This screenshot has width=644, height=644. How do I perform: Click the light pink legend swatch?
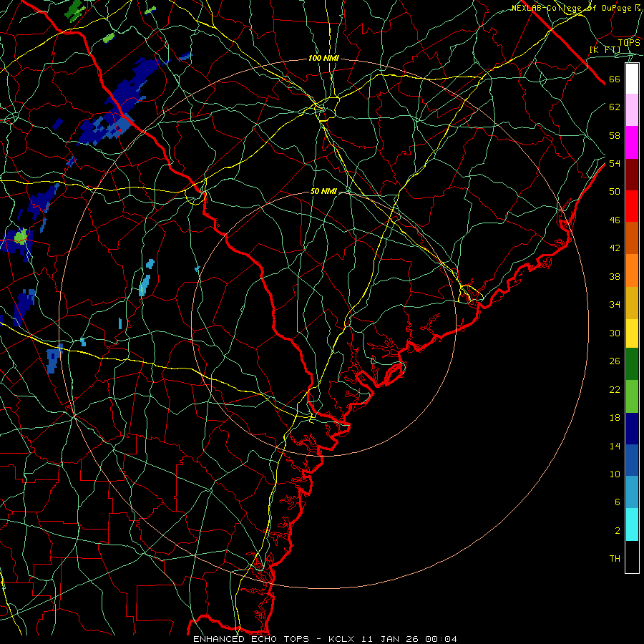pyautogui.click(x=632, y=109)
